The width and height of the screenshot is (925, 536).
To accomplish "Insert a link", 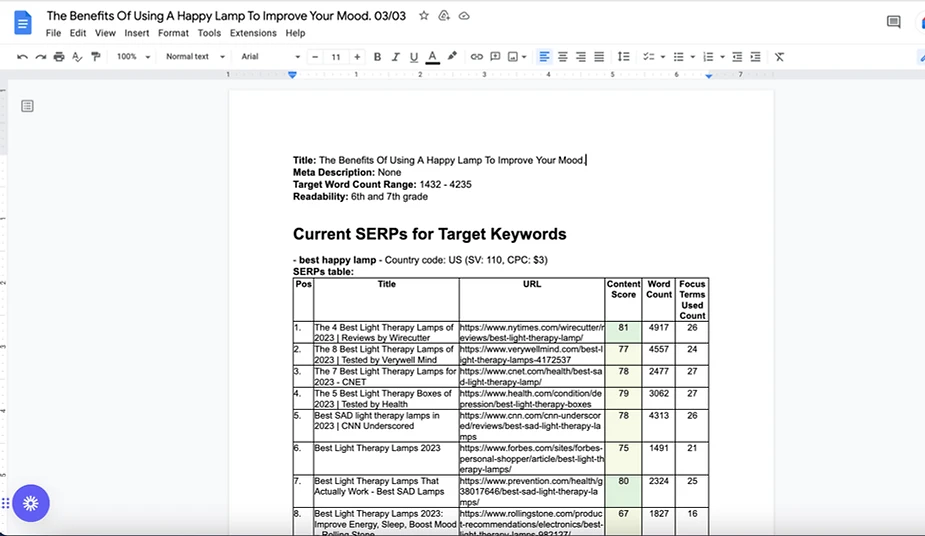I will click(477, 57).
